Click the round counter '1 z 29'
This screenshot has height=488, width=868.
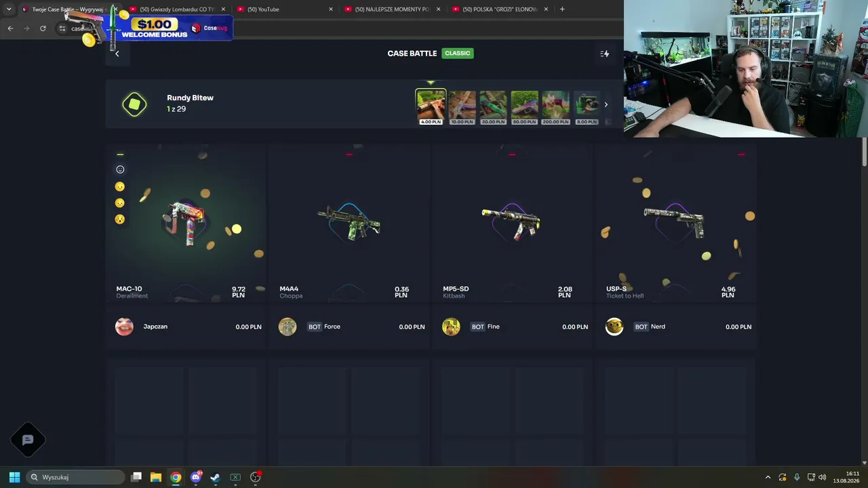pyautogui.click(x=176, y=109)
